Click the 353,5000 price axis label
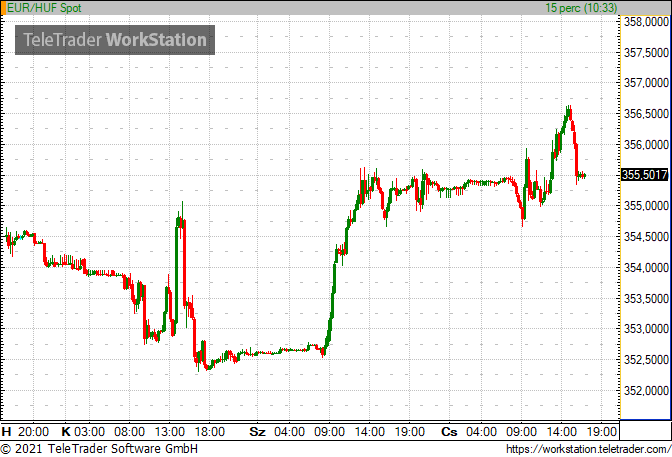The height and width of the screenshot is (457, 672). (x=646, y=298)
